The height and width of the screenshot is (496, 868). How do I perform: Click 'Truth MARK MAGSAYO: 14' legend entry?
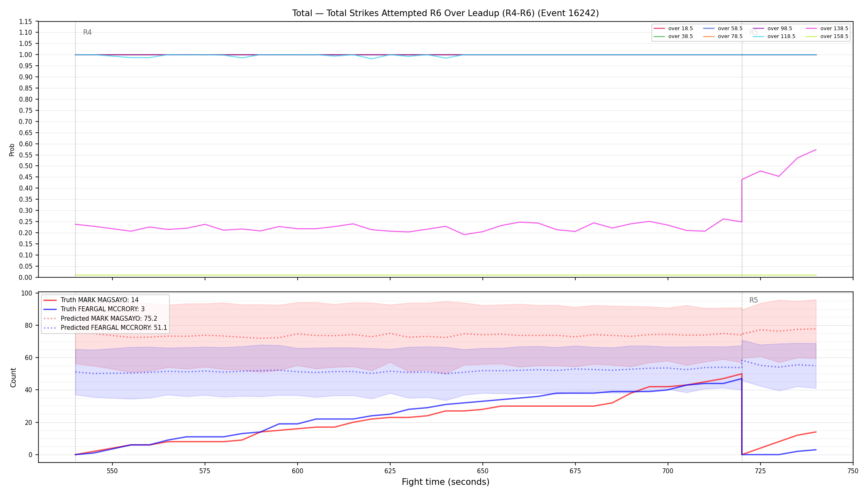pyautogui.click(x=91, y=300)
